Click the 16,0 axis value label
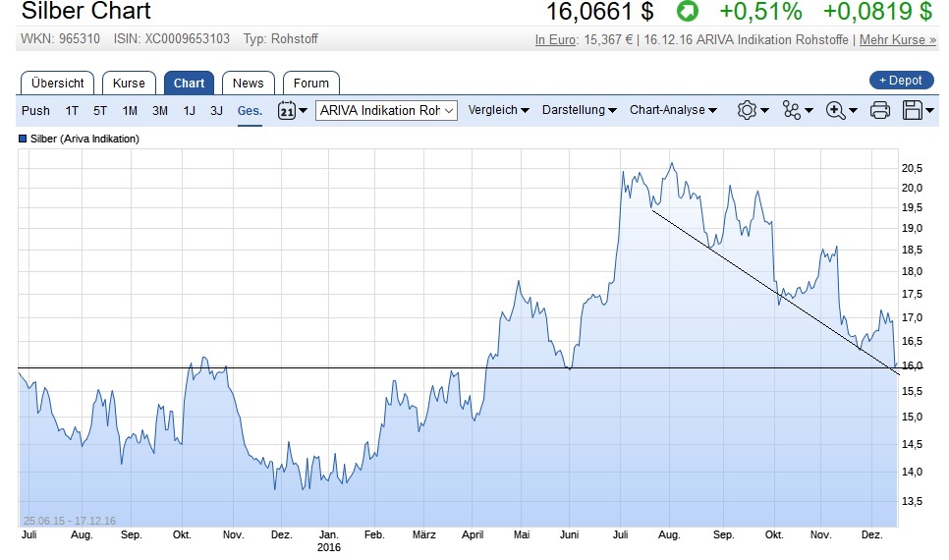Viewport: 949px width, 560px height. coord(912,365)
